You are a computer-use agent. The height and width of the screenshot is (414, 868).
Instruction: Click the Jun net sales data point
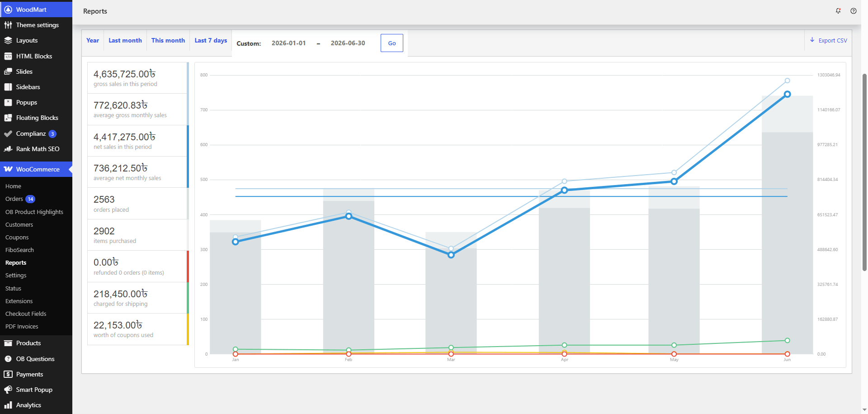(787, 94)
